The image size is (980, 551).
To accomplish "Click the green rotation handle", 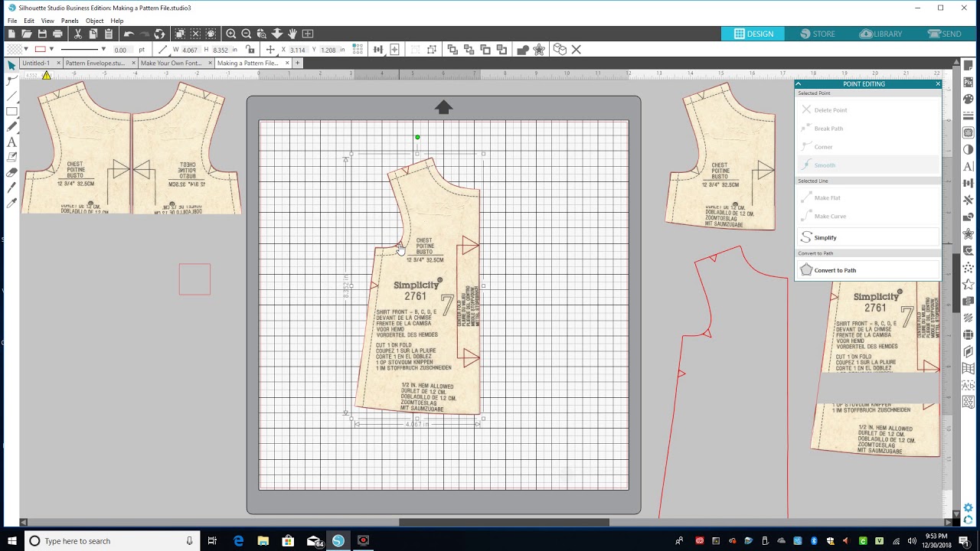I will [x=417, y=138].
